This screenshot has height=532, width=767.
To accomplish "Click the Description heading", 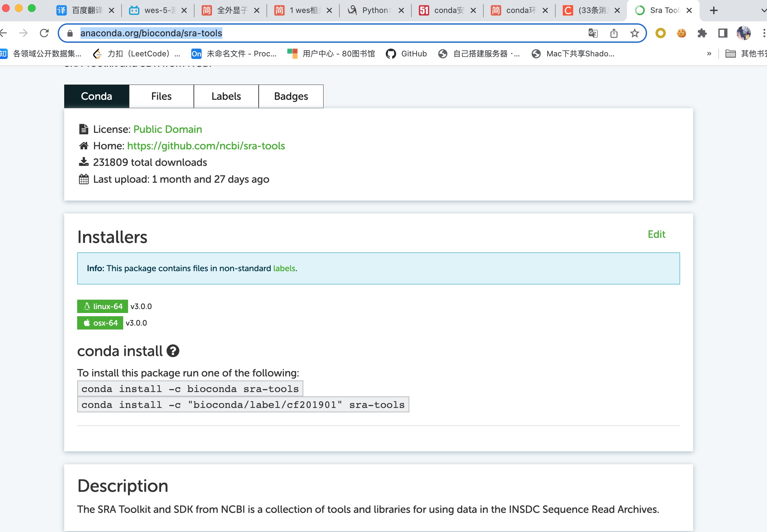I will (123, 486).
